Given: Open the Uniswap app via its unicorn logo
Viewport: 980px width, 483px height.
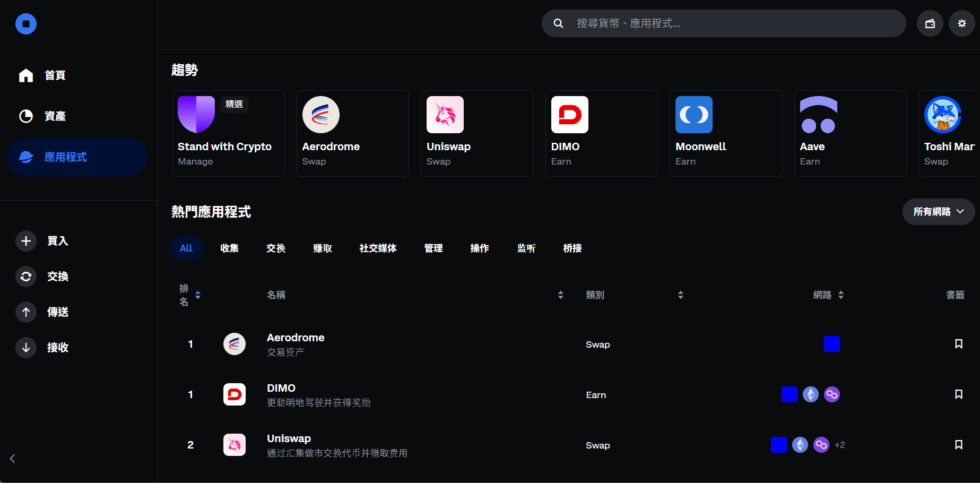Looking at the screenshot, I should 445,115.
